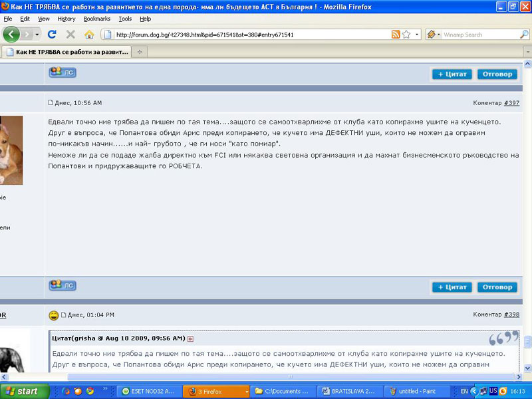Image resolution: width=532 pixels, height=399 pixels.
Task: Click the orange quick launch icon beside Firefox
Action: [x=78, y=391]
